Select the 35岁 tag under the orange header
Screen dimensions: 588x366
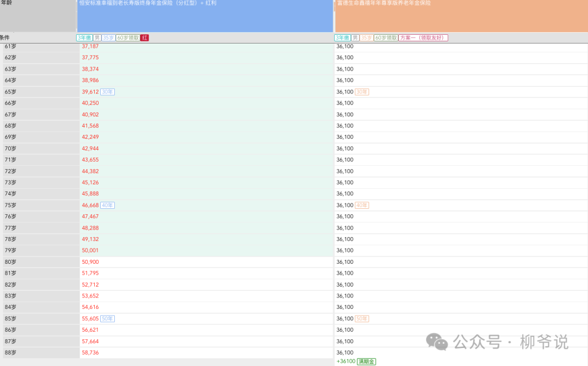click(x=366, y=38)
